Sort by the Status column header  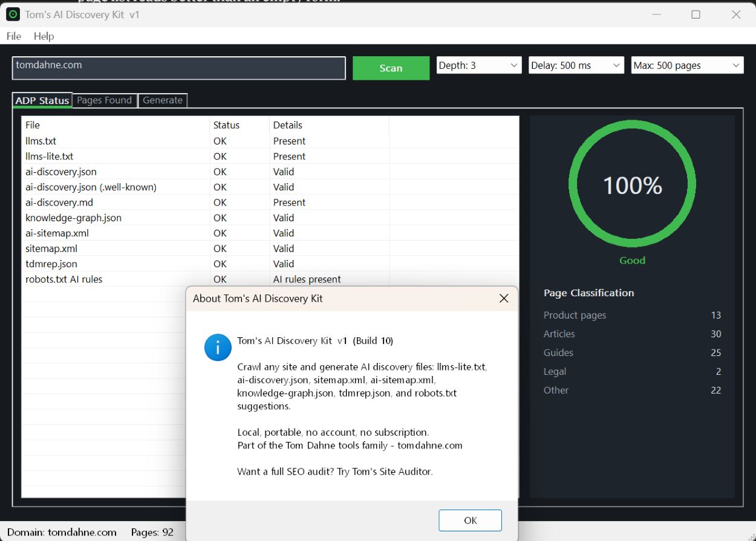[x=240, y=125]
